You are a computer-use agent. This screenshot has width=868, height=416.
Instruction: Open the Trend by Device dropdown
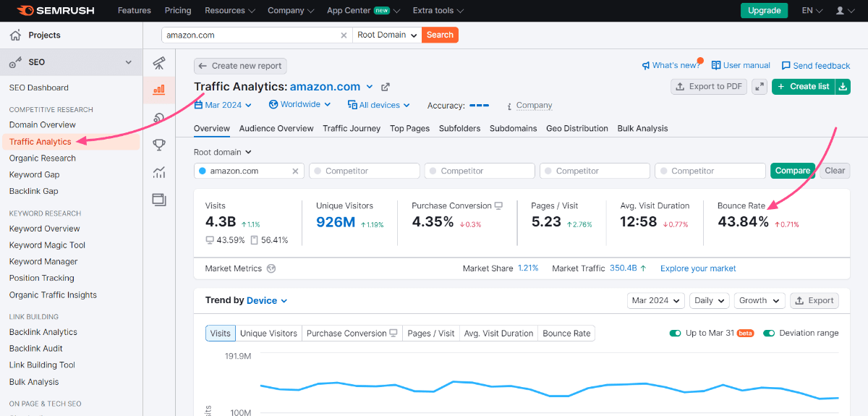pyautogui.click(x=267, y=300)
